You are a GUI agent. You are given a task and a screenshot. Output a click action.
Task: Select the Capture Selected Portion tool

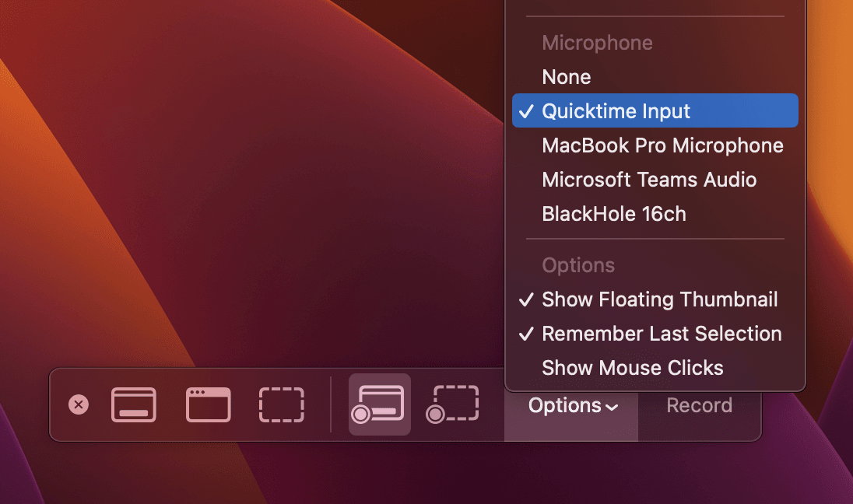click(x=281, y=404)
